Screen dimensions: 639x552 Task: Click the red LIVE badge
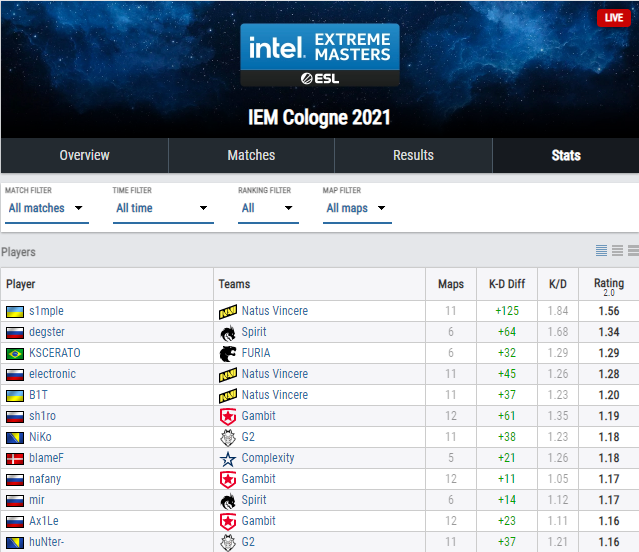click(x=614, y=18)
